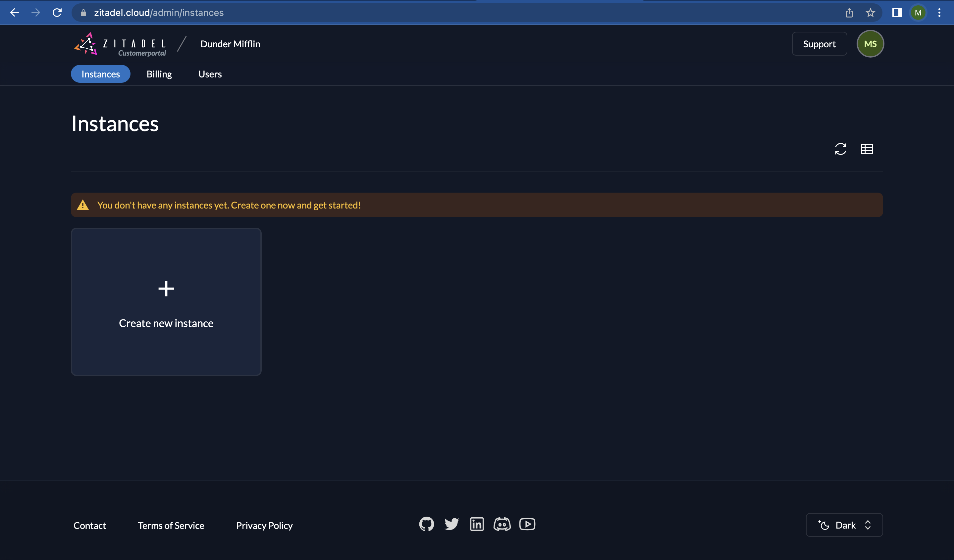This screenshot has height=560, width=954.
Task: Click the ZITADEL Customerportal logo
Action: tap(120, 44)
